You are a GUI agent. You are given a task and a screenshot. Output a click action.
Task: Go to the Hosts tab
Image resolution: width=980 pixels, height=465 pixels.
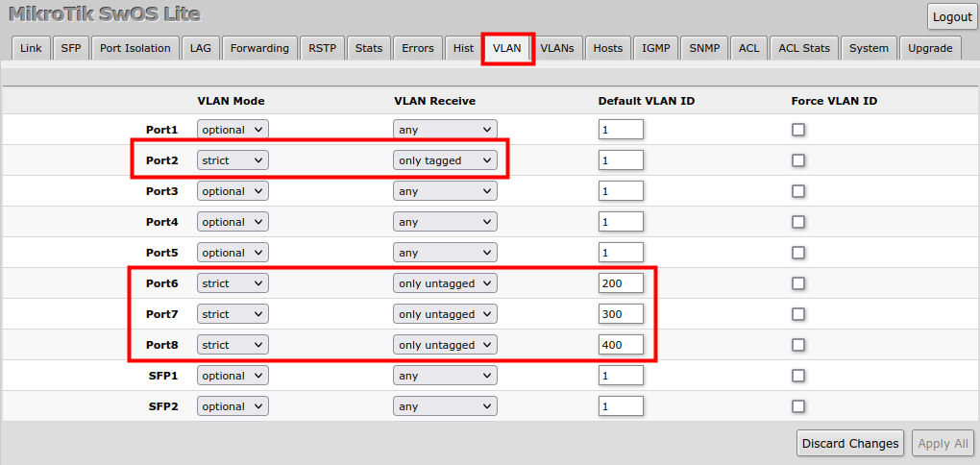[607, 48]
